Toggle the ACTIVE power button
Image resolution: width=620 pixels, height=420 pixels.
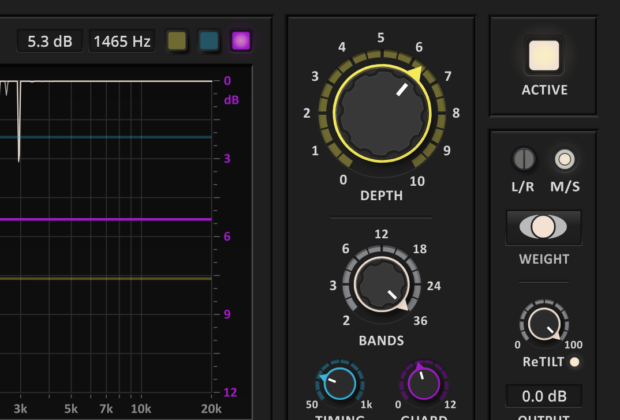(x=544, y=56)
